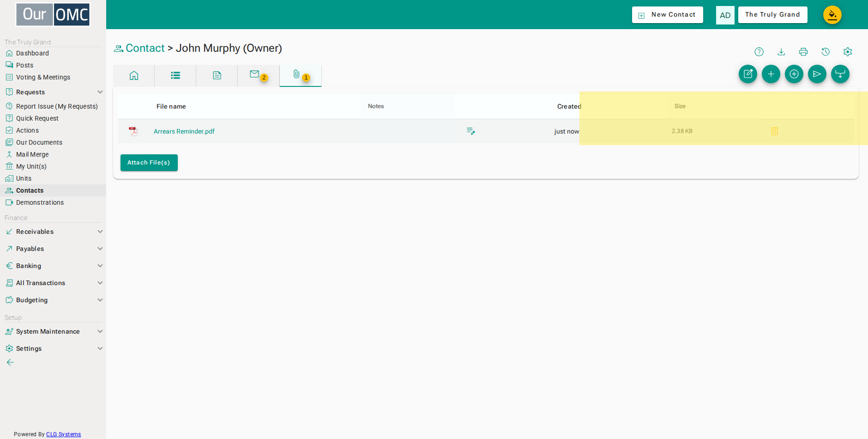Select the attachments paperclip tab
Image resolution: width=868 pixels, height=439 pixels.
tap(301, 76)
